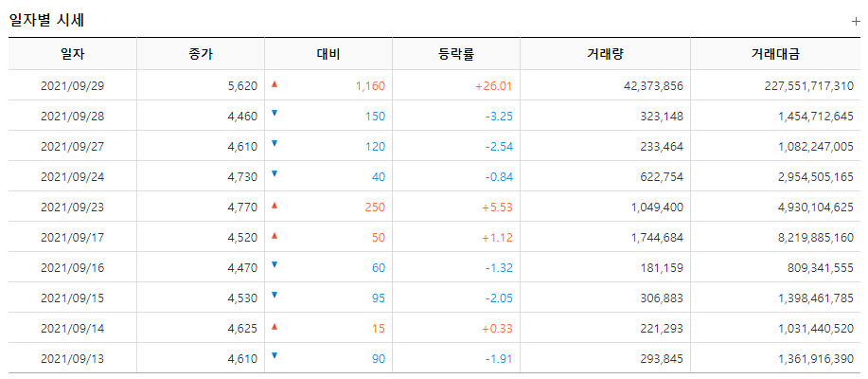This screenshot has width=868, height=379.
Task: Select closing price 4,770
Action: [x=242, y=208]
